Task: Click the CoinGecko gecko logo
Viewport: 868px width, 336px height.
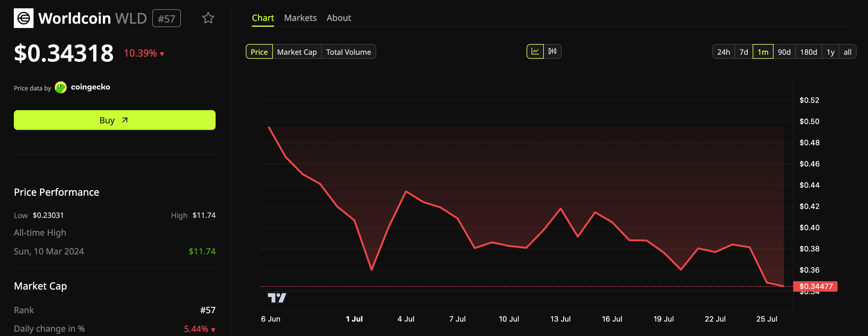Action: 61,88
